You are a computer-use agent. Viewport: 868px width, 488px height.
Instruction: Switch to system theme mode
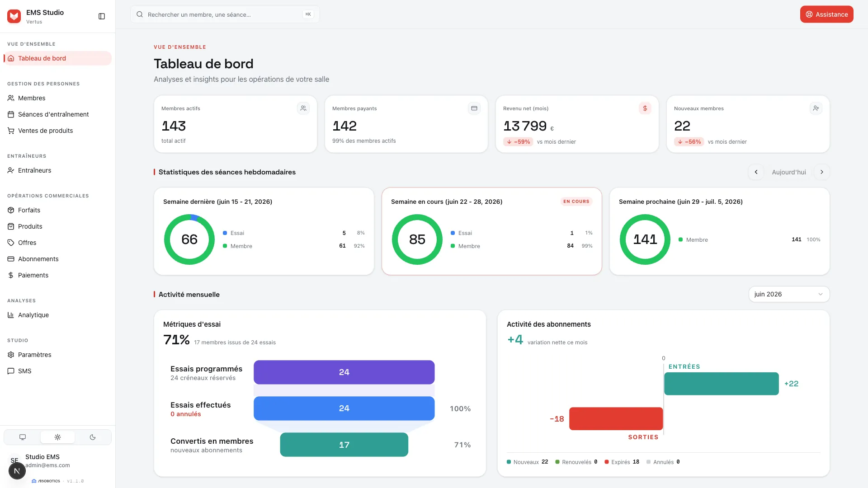click(x=23, y=437)
